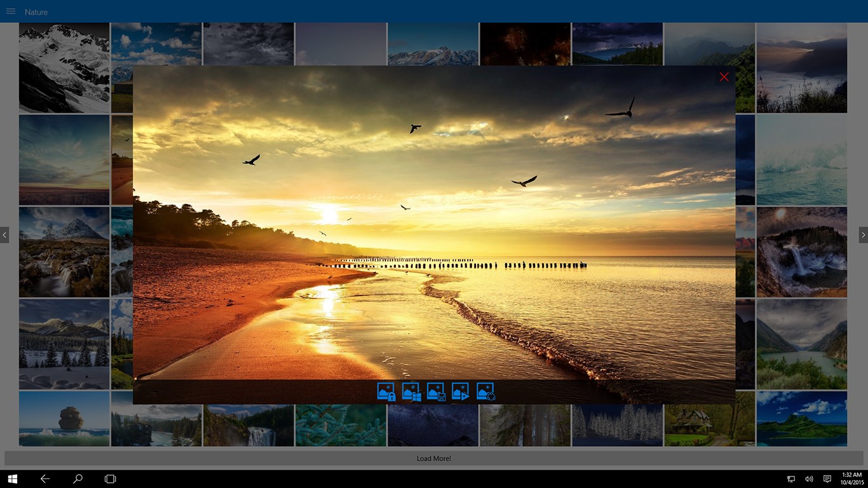Open the Action Center notifications icon

tap(827, 478)
